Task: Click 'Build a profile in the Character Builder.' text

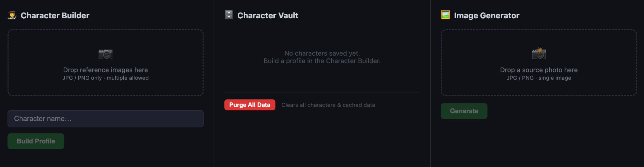Action: [322, 61]
